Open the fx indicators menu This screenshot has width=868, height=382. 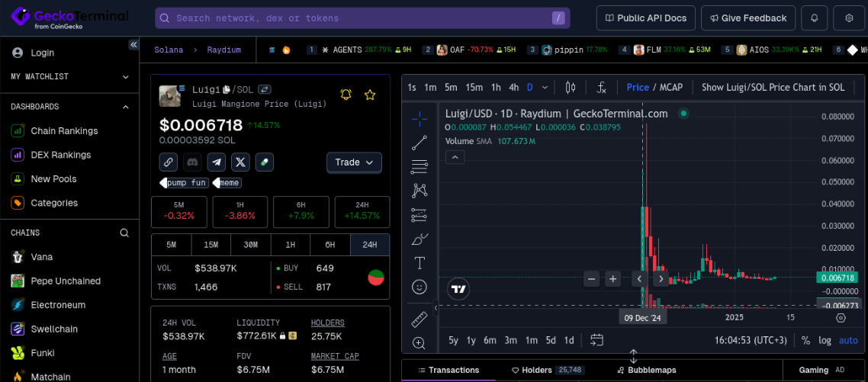(x=602, y=87)
